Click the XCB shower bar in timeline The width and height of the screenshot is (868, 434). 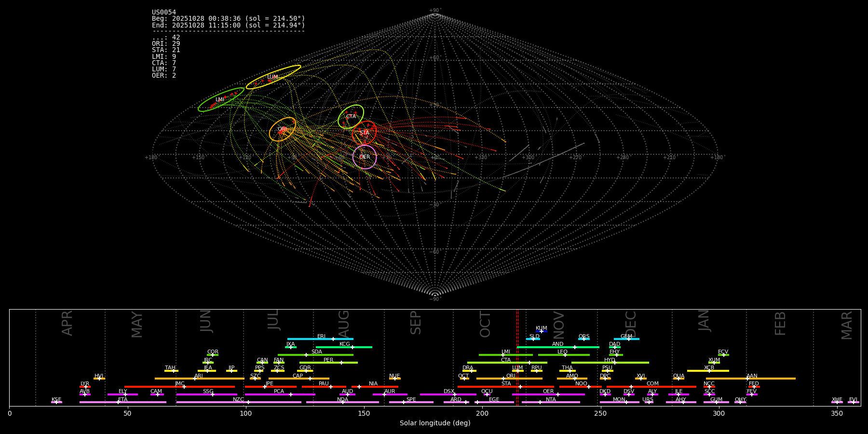708,371
